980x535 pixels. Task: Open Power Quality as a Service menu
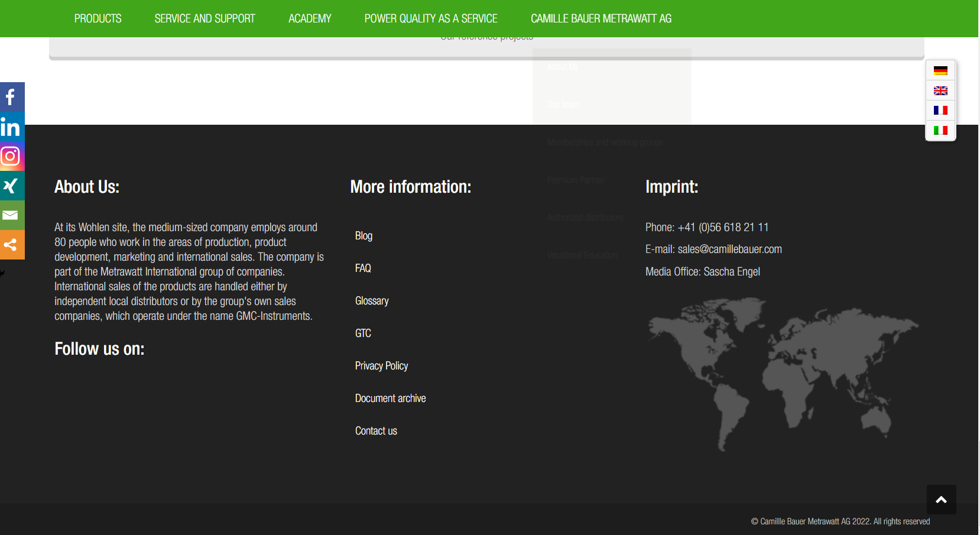point(431,18)
